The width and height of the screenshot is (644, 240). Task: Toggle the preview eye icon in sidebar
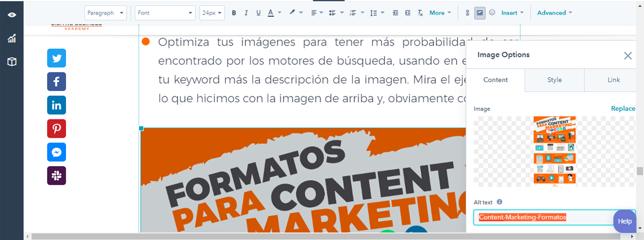pyautogui.click(x=12, y=15)
